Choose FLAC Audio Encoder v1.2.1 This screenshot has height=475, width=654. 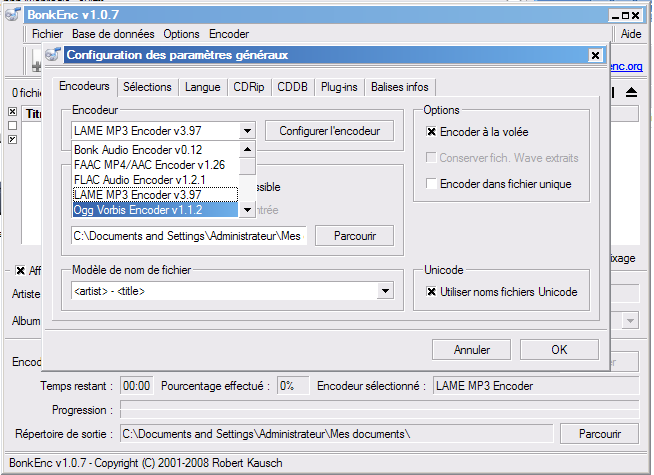click(156, 180)
